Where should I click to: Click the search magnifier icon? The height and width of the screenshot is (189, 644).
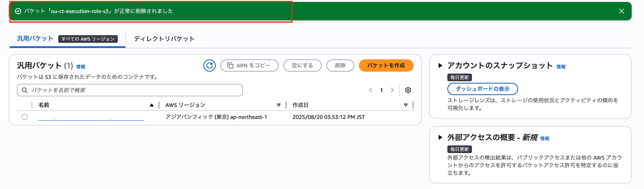[x=24, y=90]
